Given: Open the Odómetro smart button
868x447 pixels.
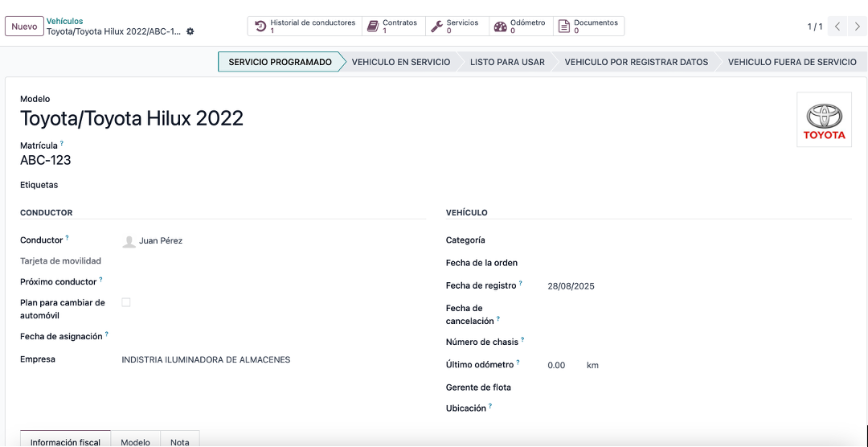Looking at the screenshot, I should pyautogui.click(x=521, y=26).
